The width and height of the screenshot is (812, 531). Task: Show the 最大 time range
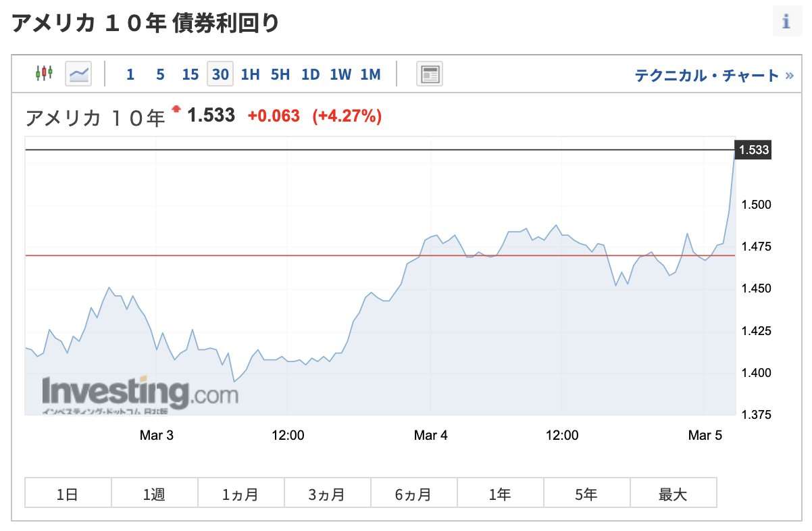click(x=674, y=493)
